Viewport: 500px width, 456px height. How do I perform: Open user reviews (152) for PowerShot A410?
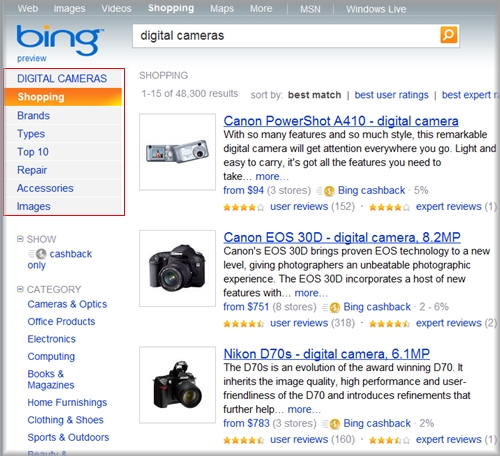(299, 207)
